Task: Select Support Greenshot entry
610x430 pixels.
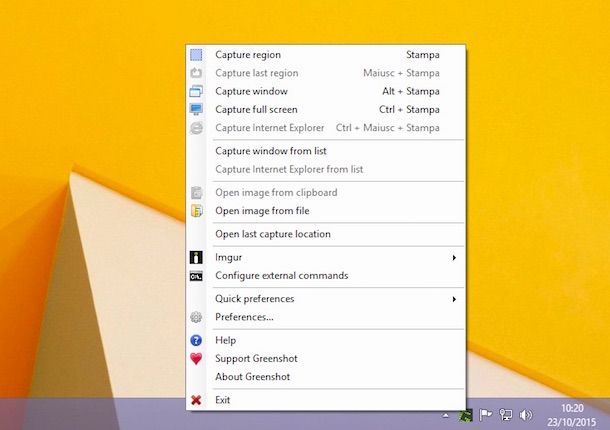Action: point(326,358)
